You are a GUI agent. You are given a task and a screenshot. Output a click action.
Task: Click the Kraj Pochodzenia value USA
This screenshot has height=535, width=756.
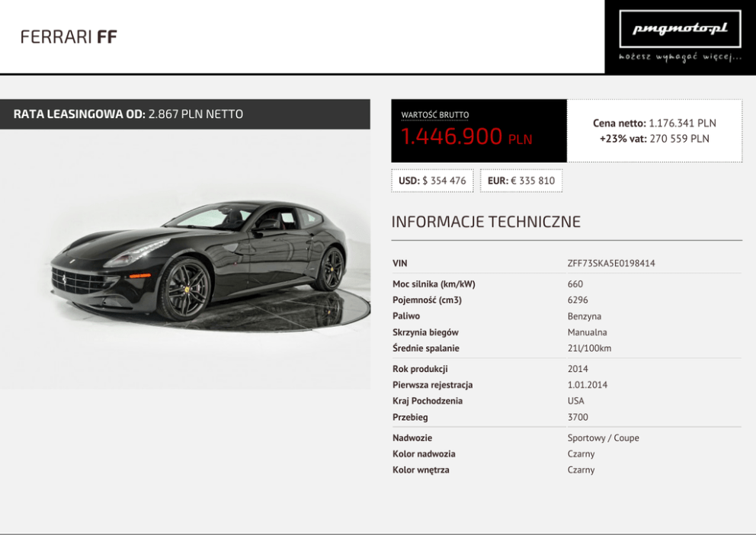[575, 401]
